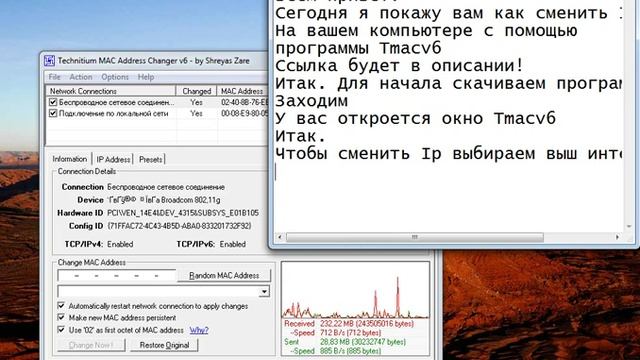
Task: Click the Hardware ID value PCI\VEN_14E4
Action: (183, 213)
